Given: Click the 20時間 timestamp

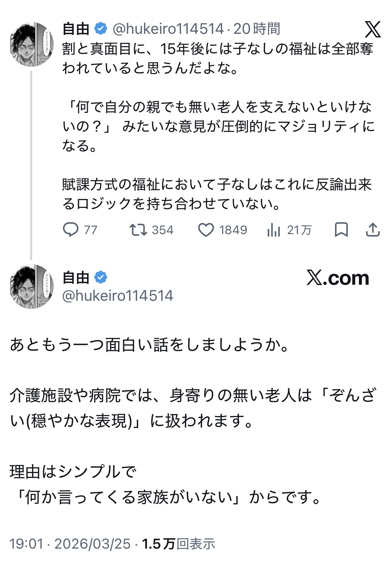Looking at the screenshot, I should point(257,29).
